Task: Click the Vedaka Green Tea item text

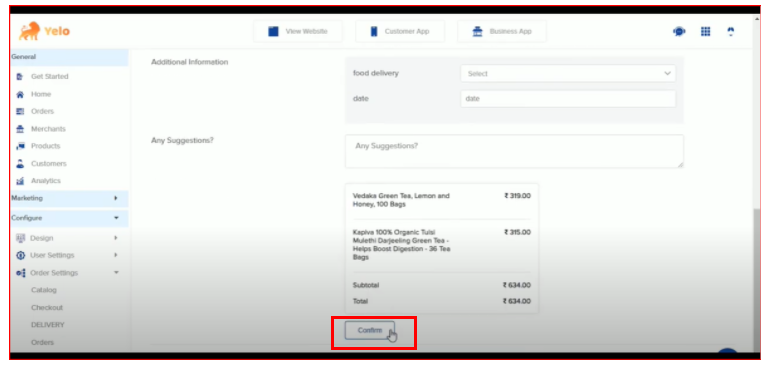Action: (401, 200)
